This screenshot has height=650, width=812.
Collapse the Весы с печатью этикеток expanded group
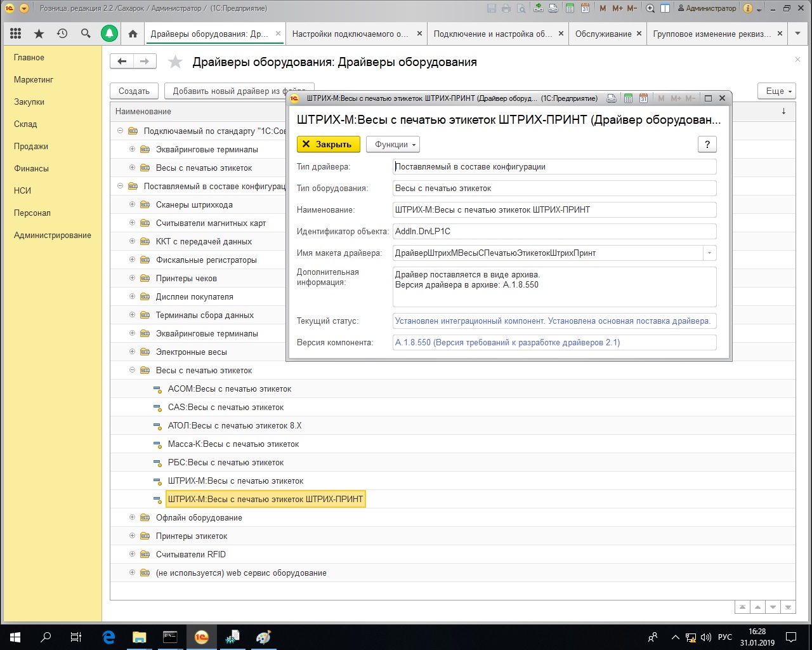coord(132,370)
